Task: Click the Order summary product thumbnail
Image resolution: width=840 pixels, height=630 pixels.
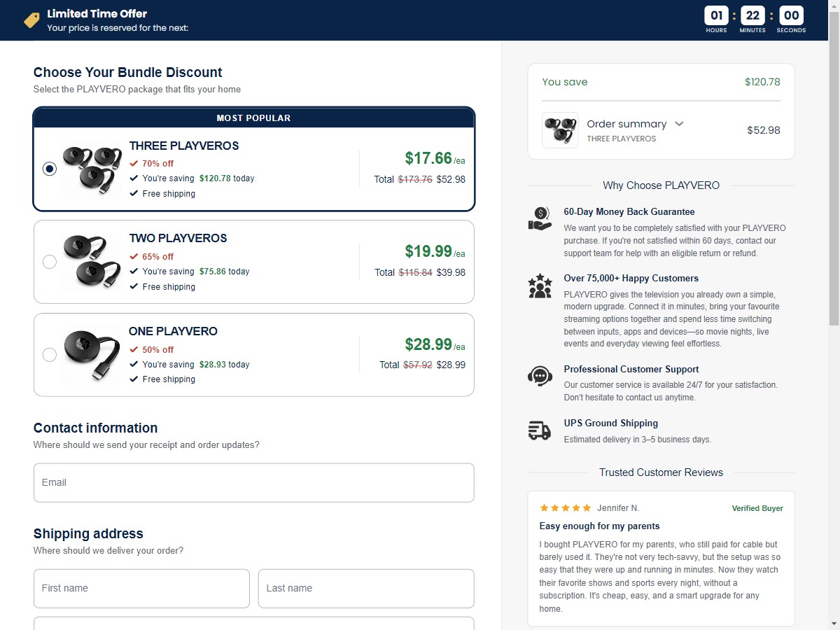Action: (560, 130)
